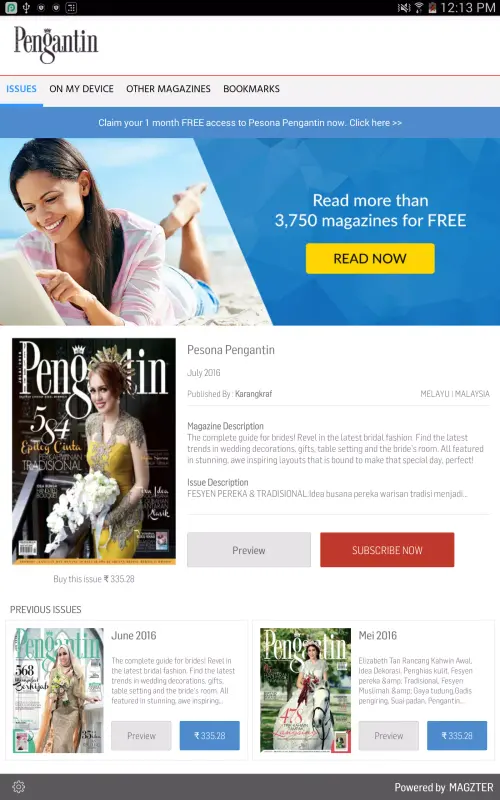The width and height of the screenshot is (500, 800).
Task: Buy Mei 2016 issue for ₹ 335.28
Action: tap(457, 736)
